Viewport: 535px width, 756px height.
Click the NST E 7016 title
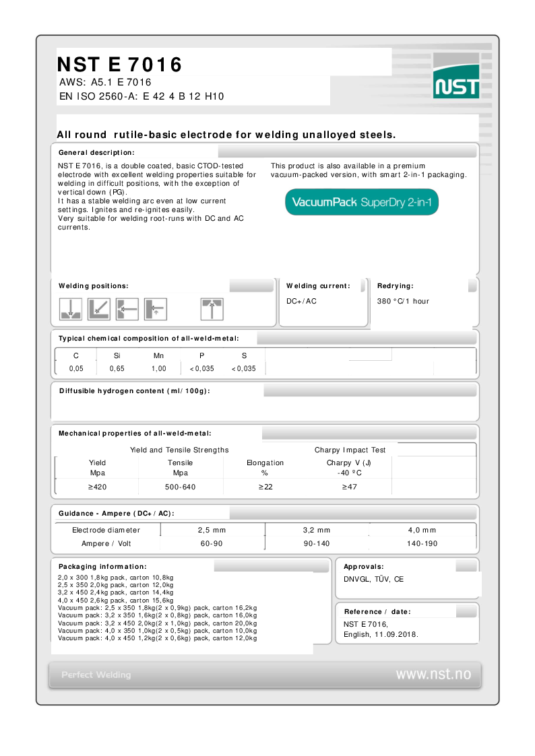tap(120, 65)
